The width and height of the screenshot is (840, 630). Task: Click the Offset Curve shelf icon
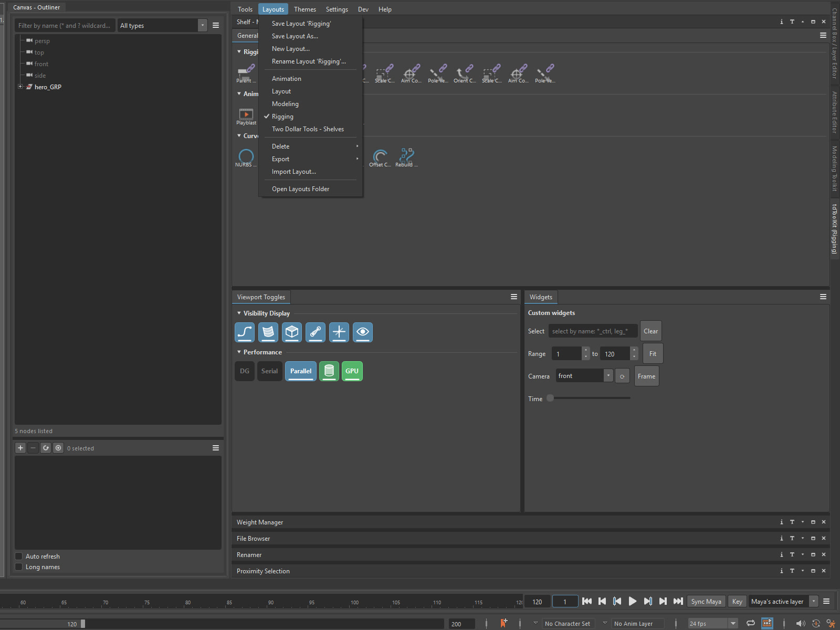pos(380,157)
